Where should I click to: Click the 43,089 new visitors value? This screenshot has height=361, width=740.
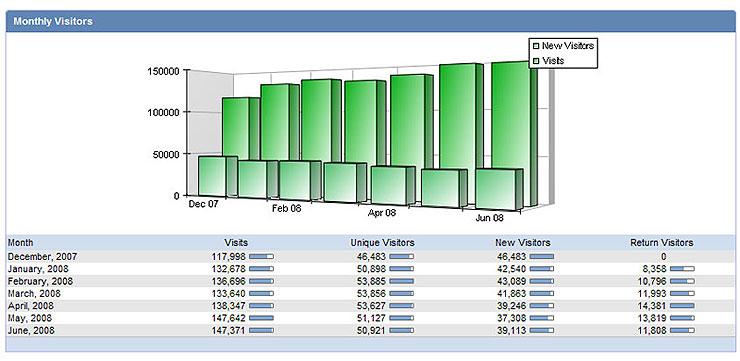click(x=512, y=281)
